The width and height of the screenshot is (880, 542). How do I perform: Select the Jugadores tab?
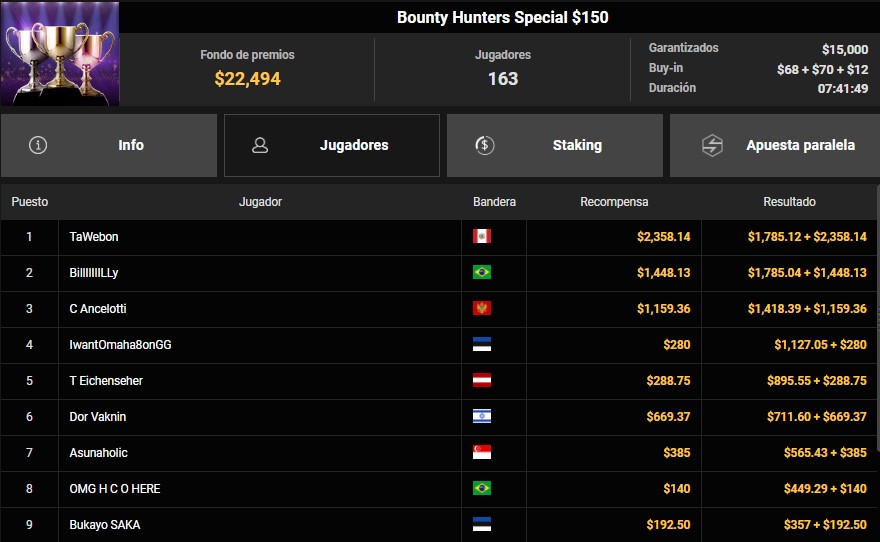332,145
